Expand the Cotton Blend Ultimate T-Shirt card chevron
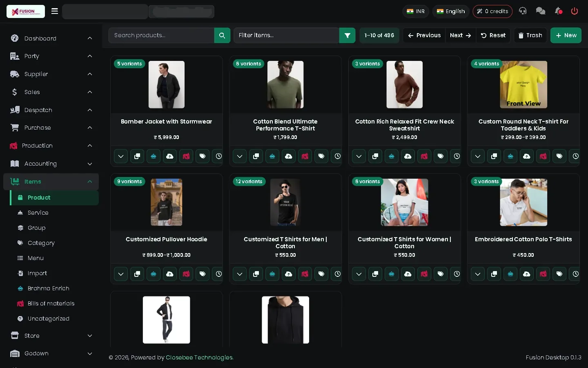This screenshot has width=588, height=368. (x=240, y=156)
